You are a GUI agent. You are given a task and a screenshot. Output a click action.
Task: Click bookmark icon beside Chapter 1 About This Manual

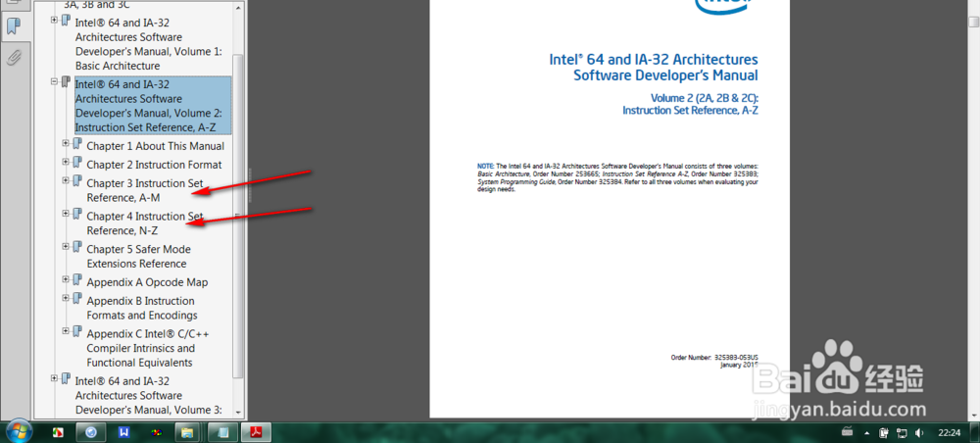pyautogui.click(x=76, y=144)
